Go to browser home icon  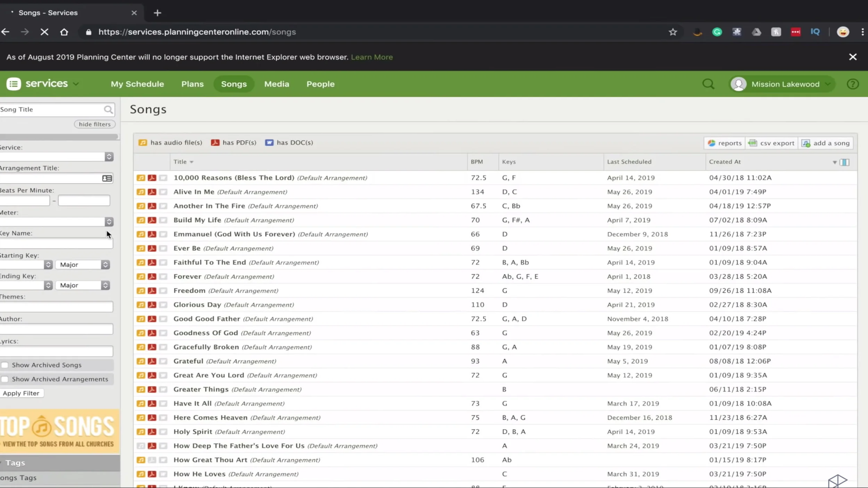(x=64, y=32)
